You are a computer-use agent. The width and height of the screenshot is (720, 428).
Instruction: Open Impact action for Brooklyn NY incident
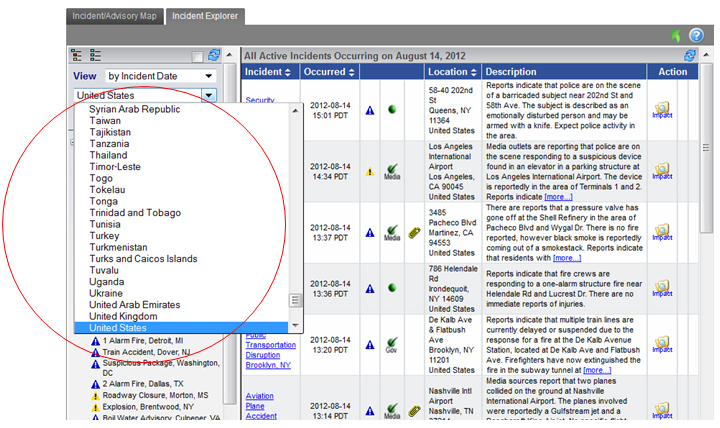(662, 344)
